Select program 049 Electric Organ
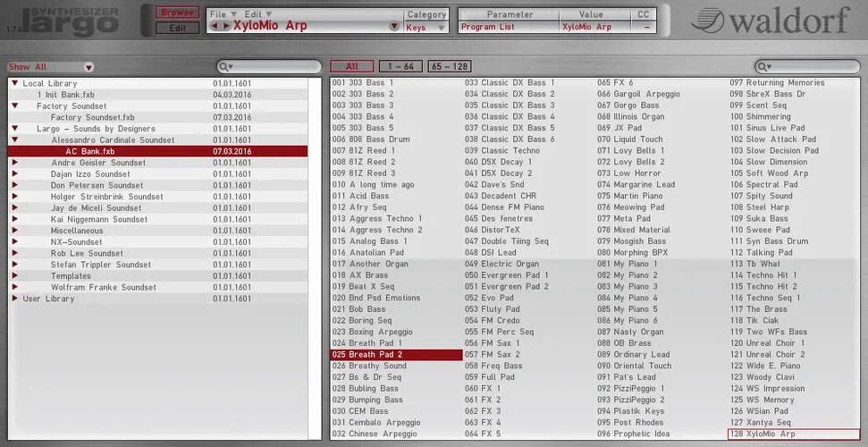Image resolution: width=868 pixels, height=447 pixels. [x=529, y=264]
